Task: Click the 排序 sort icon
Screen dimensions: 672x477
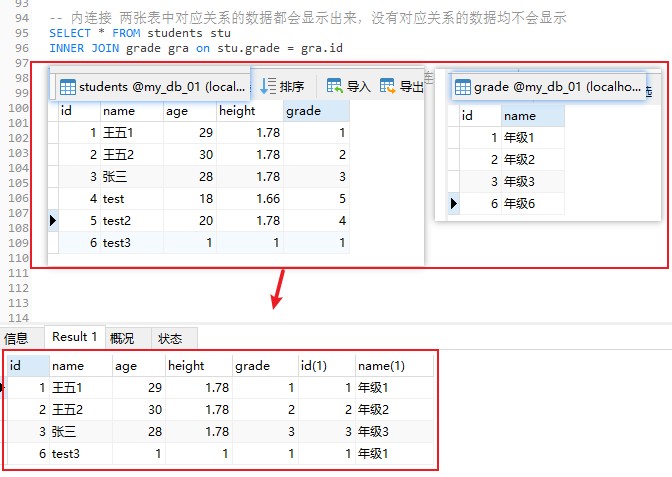Action: [x=268, y=86]
